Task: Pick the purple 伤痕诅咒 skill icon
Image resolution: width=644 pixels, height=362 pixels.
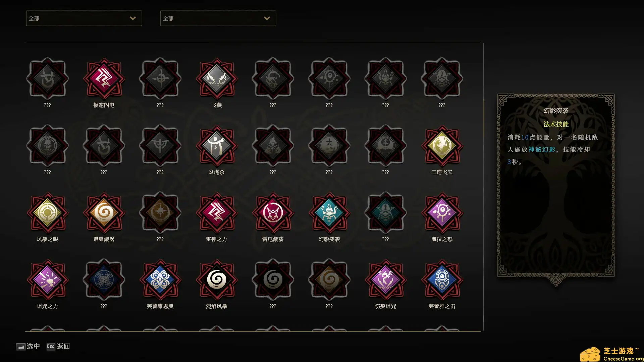Action: [x=385, y=280]
